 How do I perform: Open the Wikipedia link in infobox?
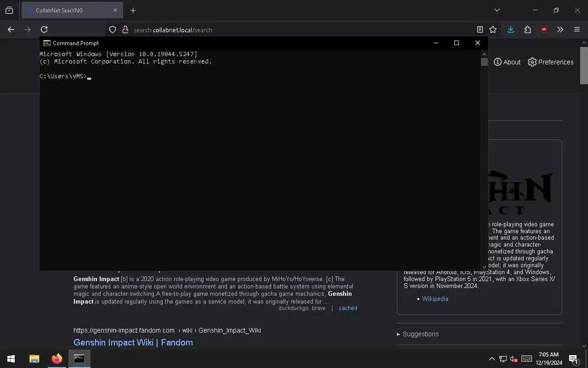pos(435,299)
